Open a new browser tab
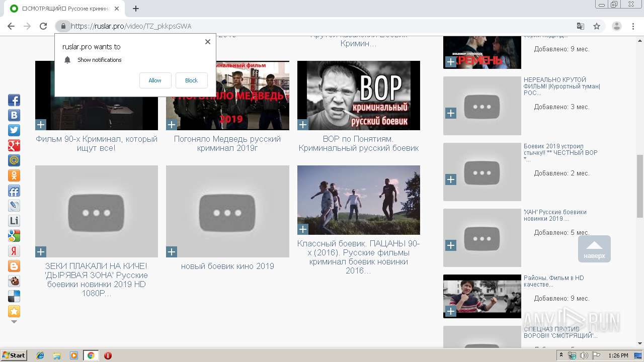644x362 pixels. tap(135, 9)
